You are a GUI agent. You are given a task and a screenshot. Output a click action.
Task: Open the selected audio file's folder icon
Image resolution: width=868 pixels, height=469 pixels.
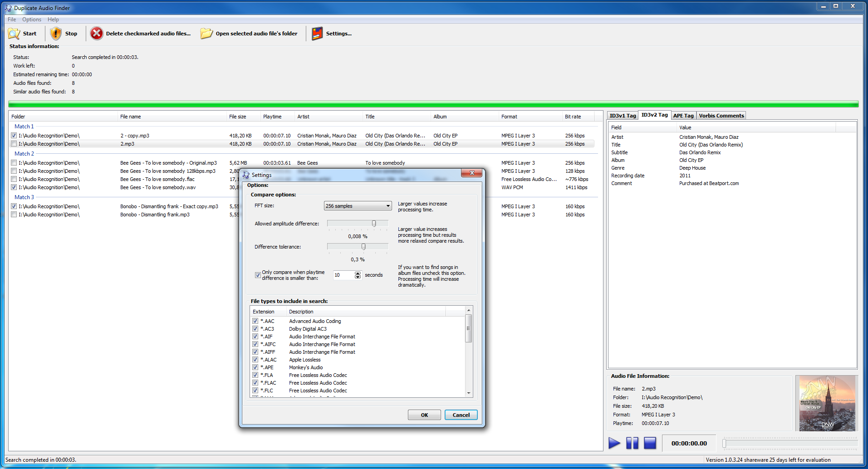[206, 34]
